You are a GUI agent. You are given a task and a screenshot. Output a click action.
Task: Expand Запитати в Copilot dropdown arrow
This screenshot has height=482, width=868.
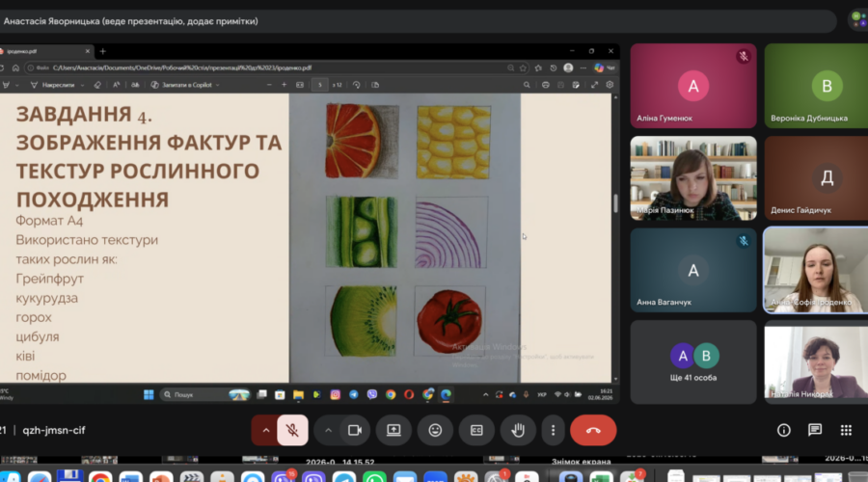(x=218, y=85)
